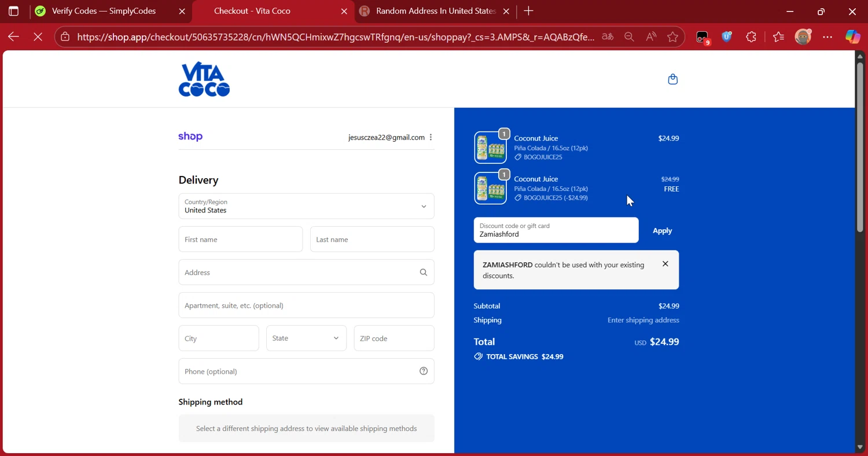
Task: Click the Apartment, suite field
Action: pyautogui.click(x=306, y=305)
